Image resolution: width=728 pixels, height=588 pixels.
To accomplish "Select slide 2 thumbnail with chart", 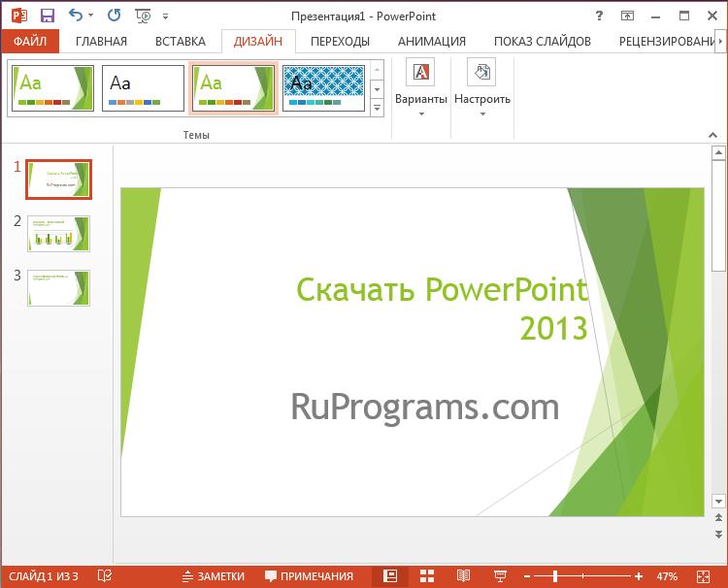I will 58,234.
